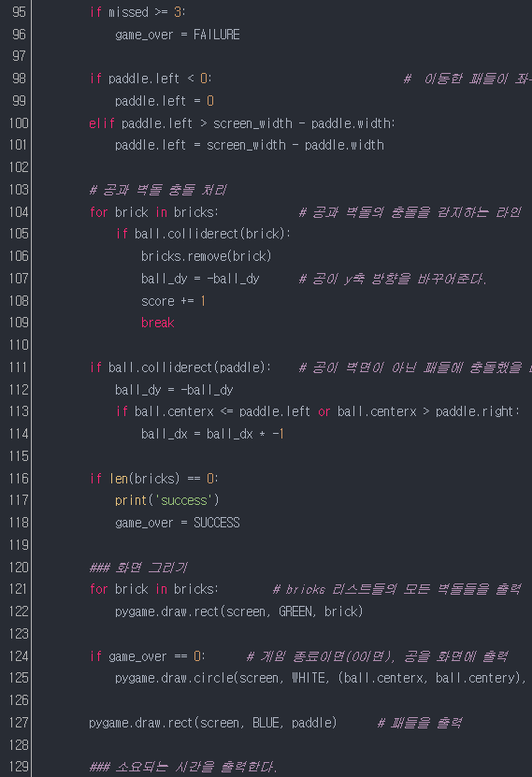Click 'paddle.right' on line 113
Image resolution: width=532 pixels, height=777 pixels.
coord(475,411)
